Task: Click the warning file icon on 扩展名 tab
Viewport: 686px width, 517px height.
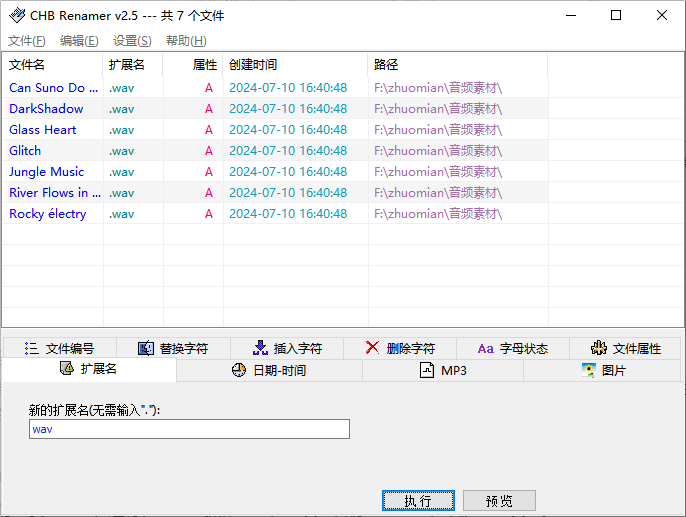Action: [66, 369]
